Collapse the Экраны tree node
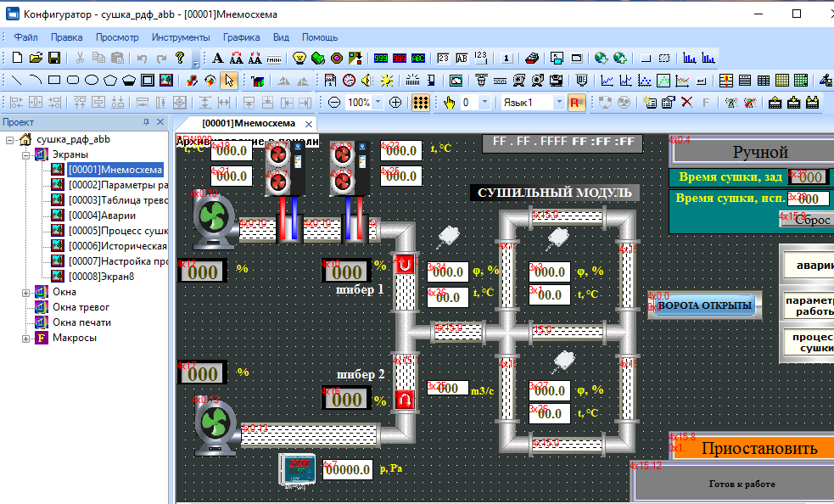The width and height of the screenshot is (834, 504). (x=25, y=154)
